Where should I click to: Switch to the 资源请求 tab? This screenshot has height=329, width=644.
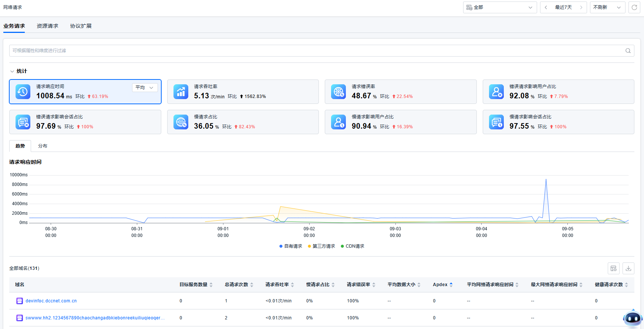[47, 26]
